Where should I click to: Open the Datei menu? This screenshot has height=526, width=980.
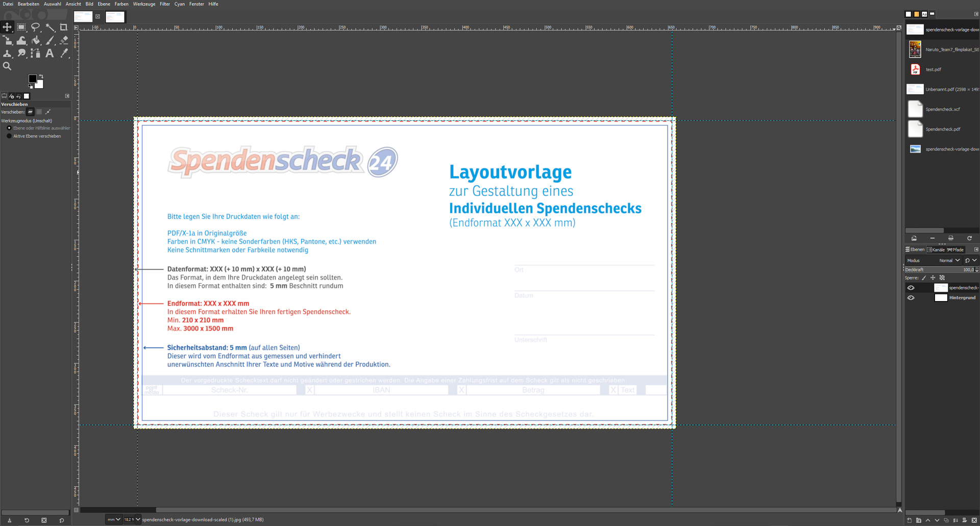tap(8, 4)
